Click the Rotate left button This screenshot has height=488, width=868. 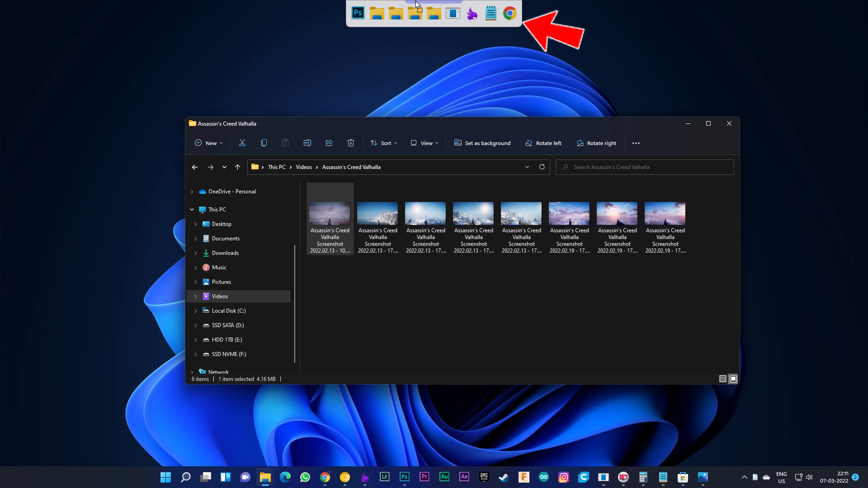(x=543, y=143)
